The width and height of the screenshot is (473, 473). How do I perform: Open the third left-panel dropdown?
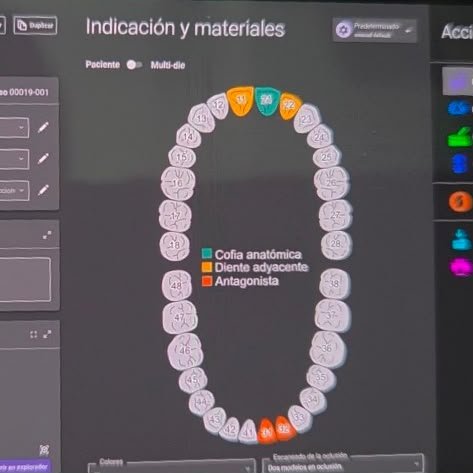[x=14, y=190]
